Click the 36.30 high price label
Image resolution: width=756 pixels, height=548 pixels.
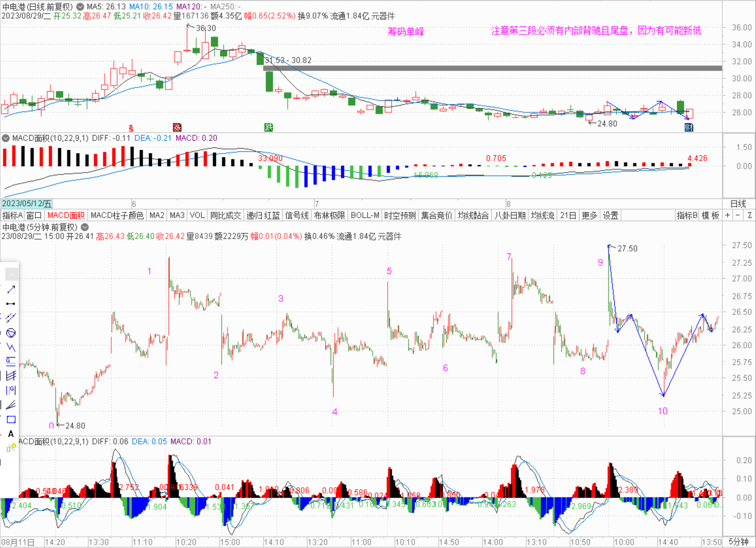pyautogui.click(x=206, y=28)
